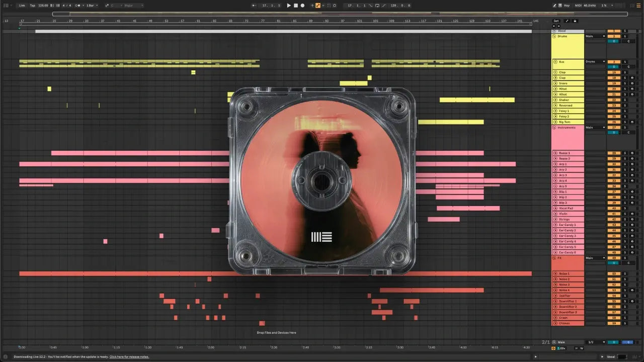Toggle the Automation Arm button
Viewport: 644px width, 362px height.
(x=317, y=6)
